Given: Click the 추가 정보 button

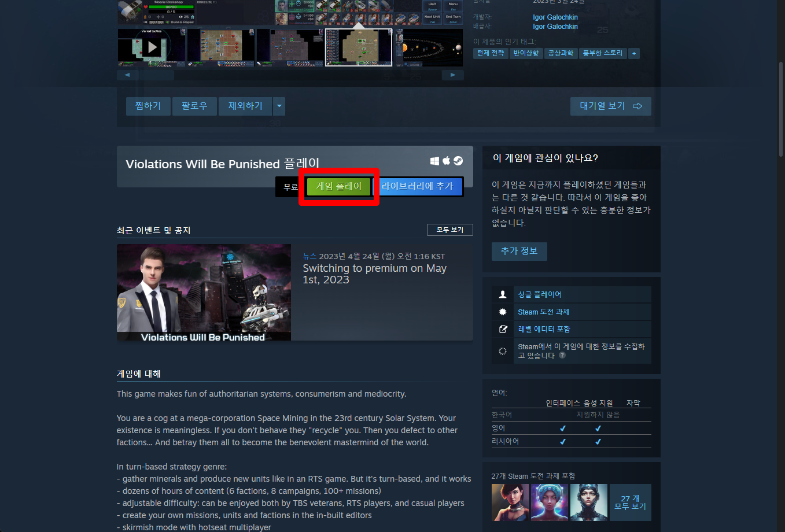Looking at the screenshot, I should click(519, 251).
